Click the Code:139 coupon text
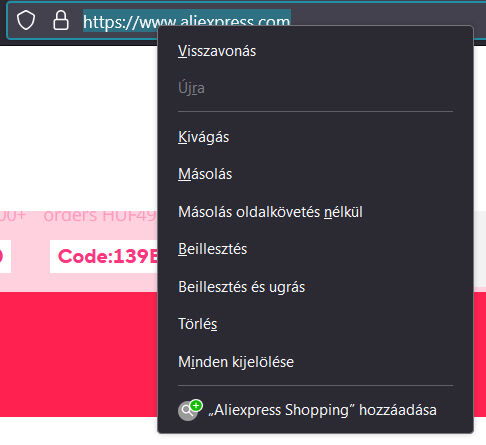 (x=107, y=256)
